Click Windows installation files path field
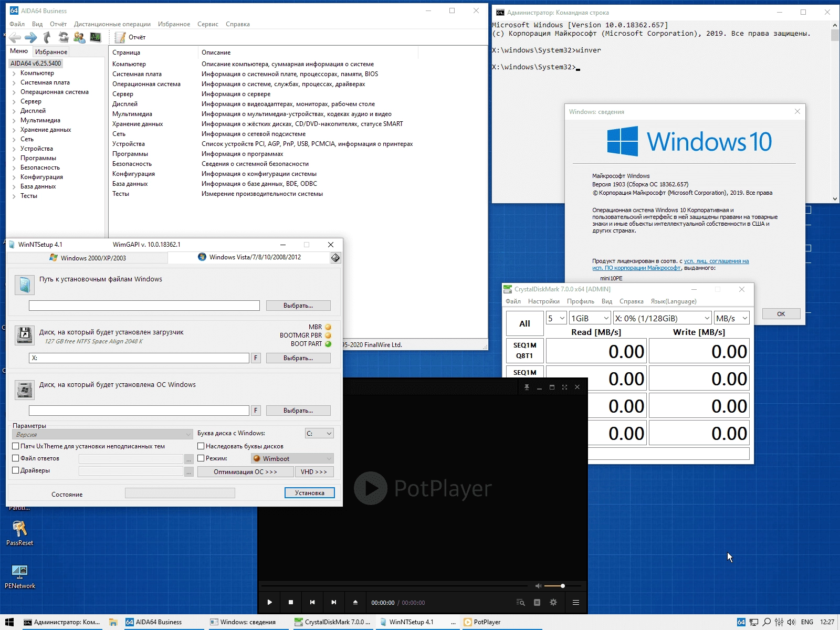The height and width of the screenshot is (630, 840). tap(144, 306)
